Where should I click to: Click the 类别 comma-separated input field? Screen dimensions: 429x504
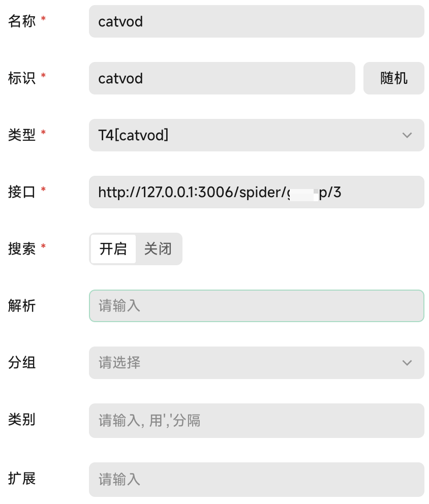256,421
